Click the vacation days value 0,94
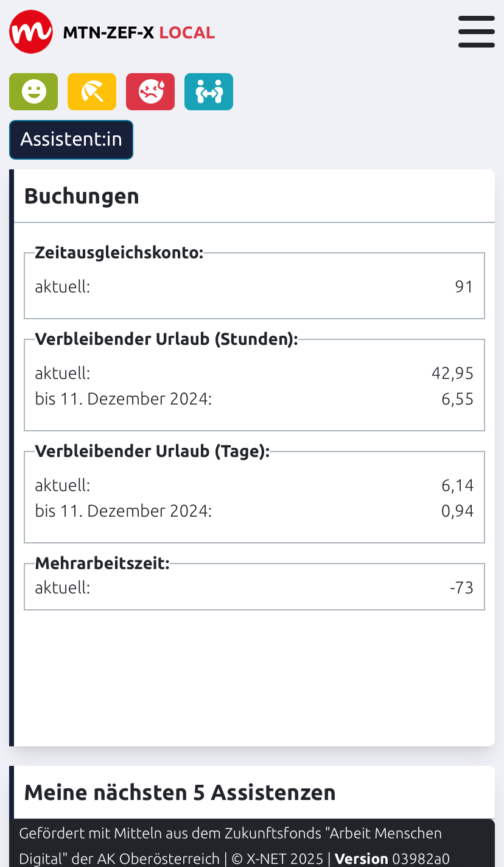Image resolution: width=504 pixels, height=867 pixels. [x=457, y=511]
